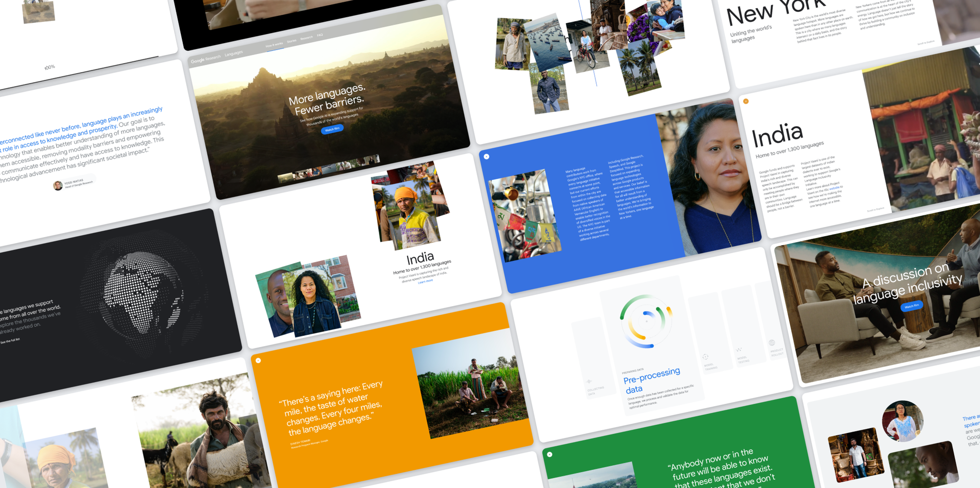Click the film thumbnail strip below the hero
Screen dimensions: 980x488
tap(329, 168)
